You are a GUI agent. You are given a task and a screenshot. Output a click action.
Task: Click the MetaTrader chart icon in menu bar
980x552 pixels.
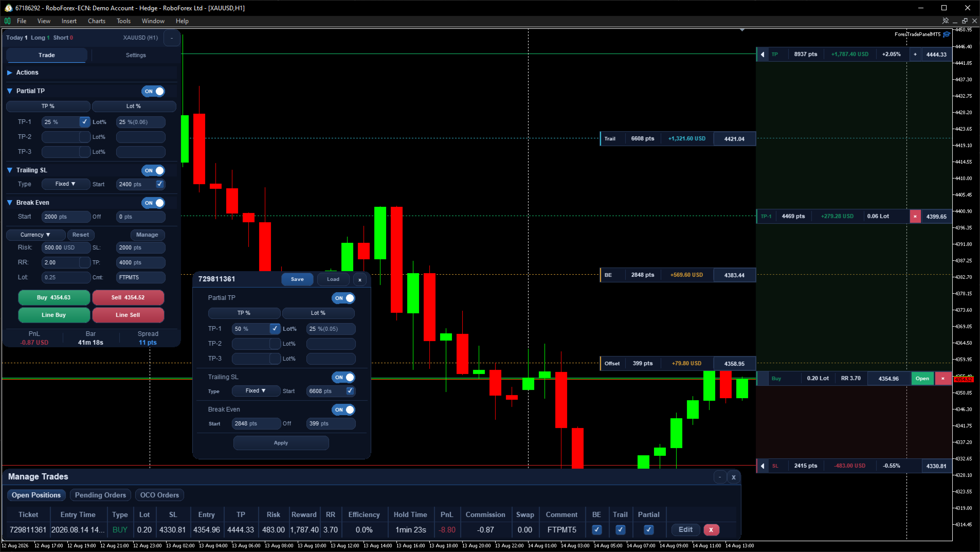pyautogui.click(x=7, y=21)
